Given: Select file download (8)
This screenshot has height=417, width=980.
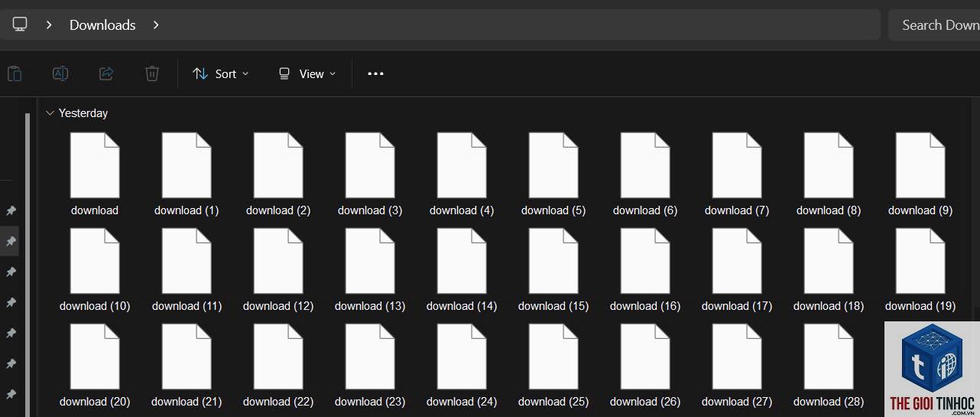Looking at the screenshot, I should pos(829,174).
